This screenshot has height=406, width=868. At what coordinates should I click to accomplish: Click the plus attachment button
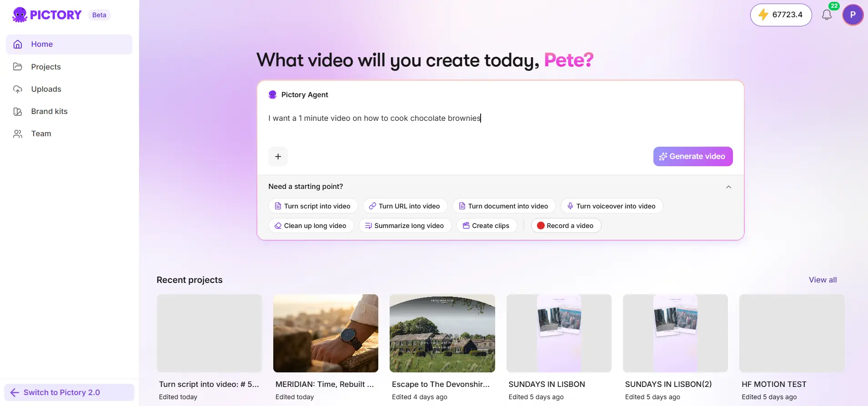pyautogui.click(x=278, y=157)
